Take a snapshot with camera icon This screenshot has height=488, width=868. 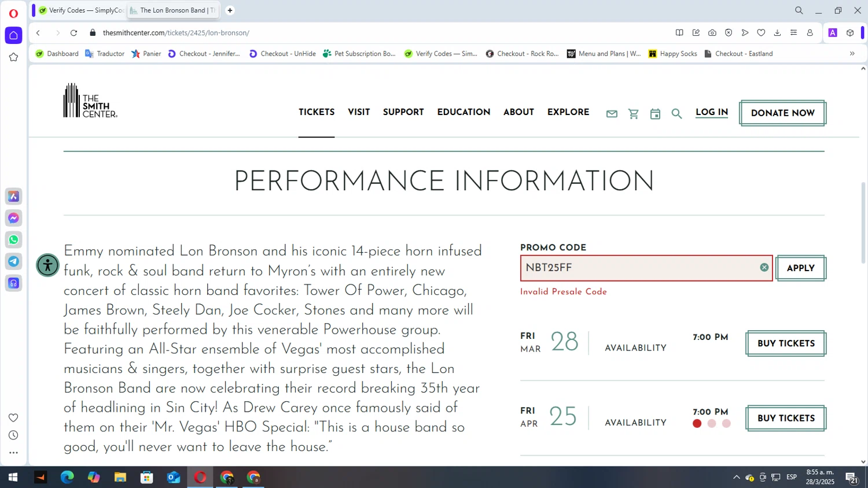point(712,33)
